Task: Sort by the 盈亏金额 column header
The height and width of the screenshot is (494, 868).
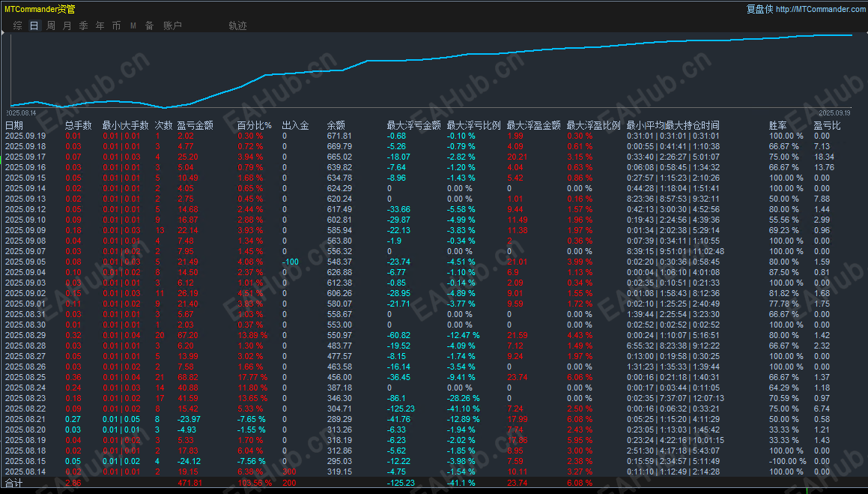Action: coord(195,125)
